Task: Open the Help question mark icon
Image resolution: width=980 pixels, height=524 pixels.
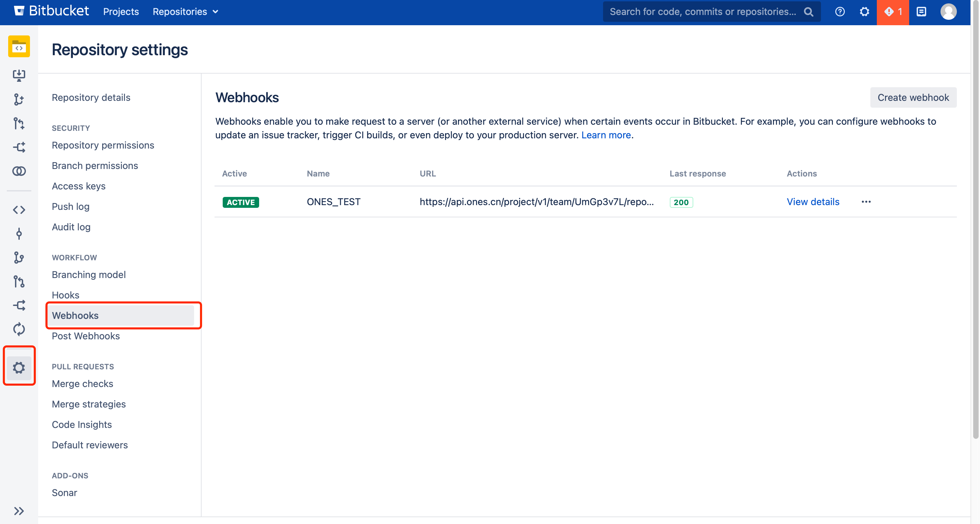Action: click(x=840, y=12)
